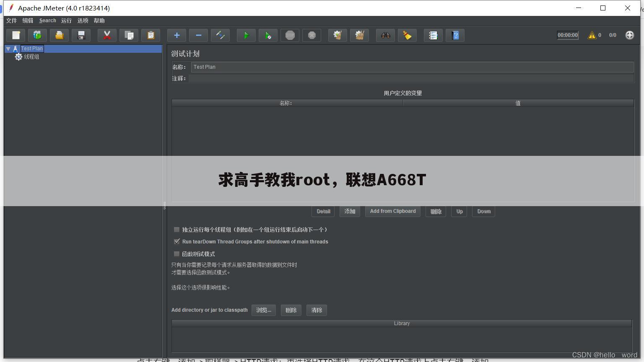Collapse all nodes with the minus icon

pos(199,35)
